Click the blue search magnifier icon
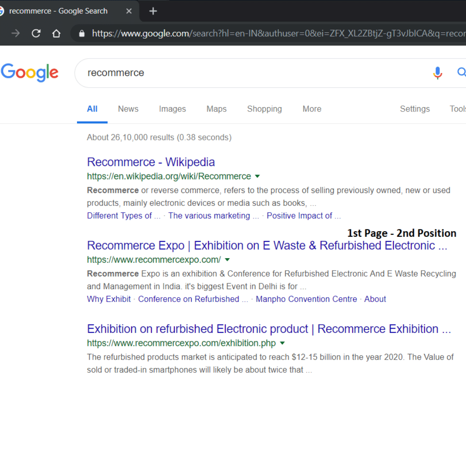The image size is (466, 476). pyautogui.click(x=462, y=72)
